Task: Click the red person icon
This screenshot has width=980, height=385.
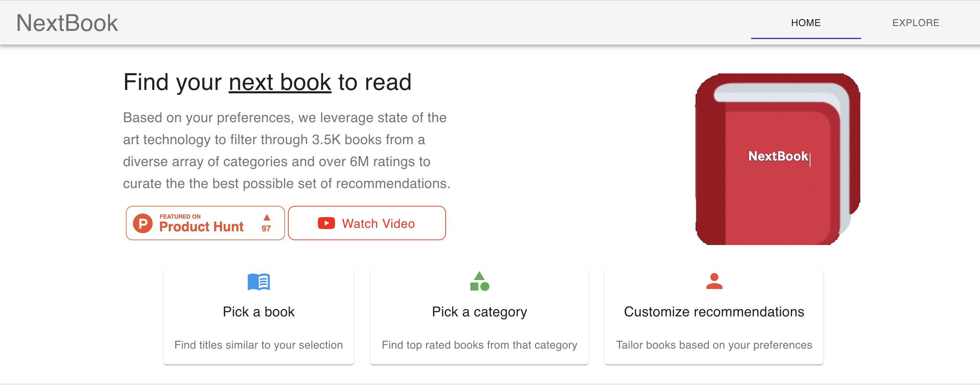Action: 714,281
